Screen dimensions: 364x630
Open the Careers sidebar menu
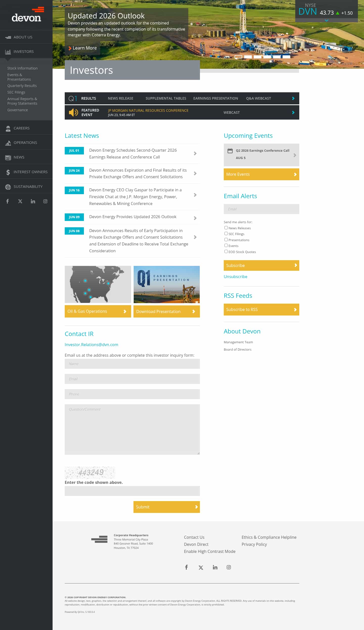(26, 128)
